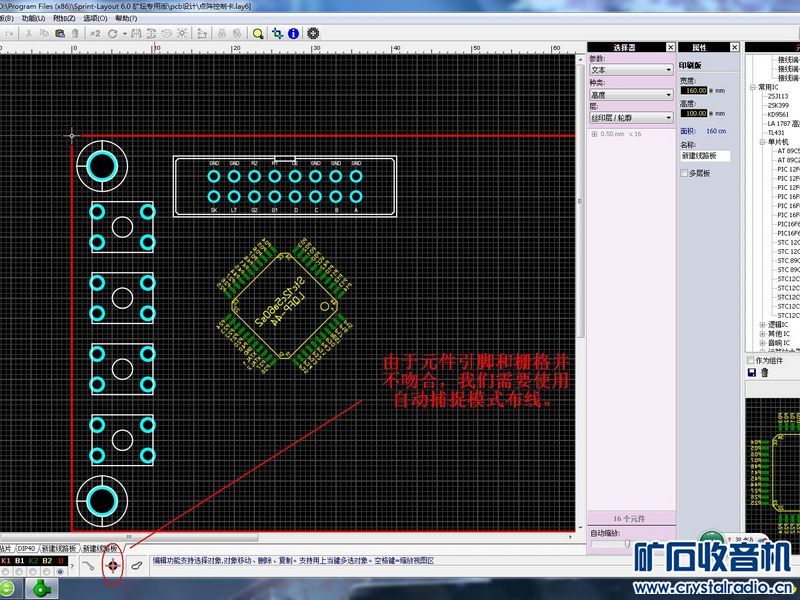Click the Zoom magnifier toolbar icon

click(x=258, y=34)
